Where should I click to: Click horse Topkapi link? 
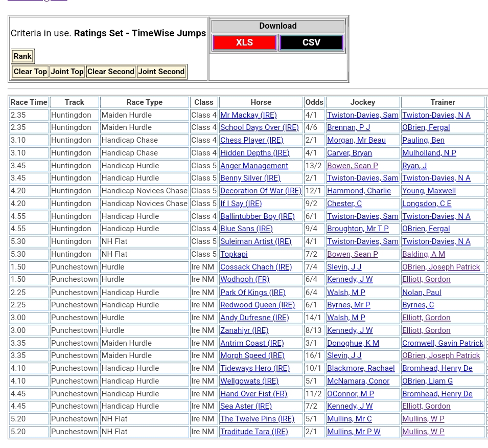coord(234,254)
